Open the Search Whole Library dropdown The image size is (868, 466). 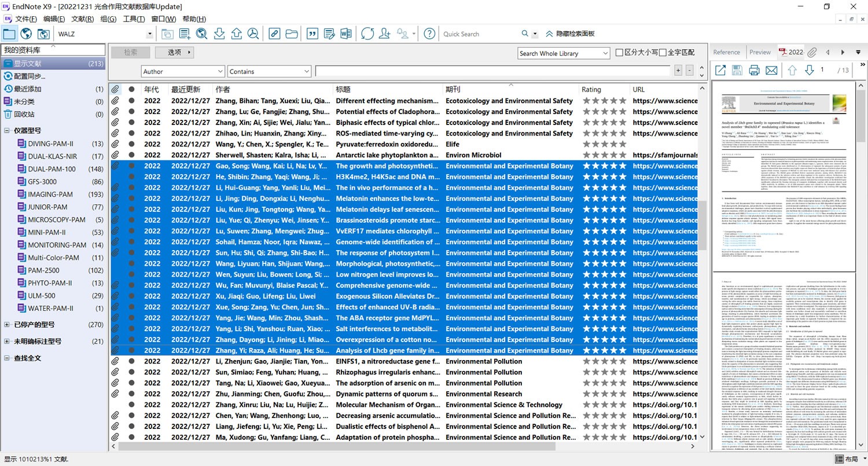point(605,53)
